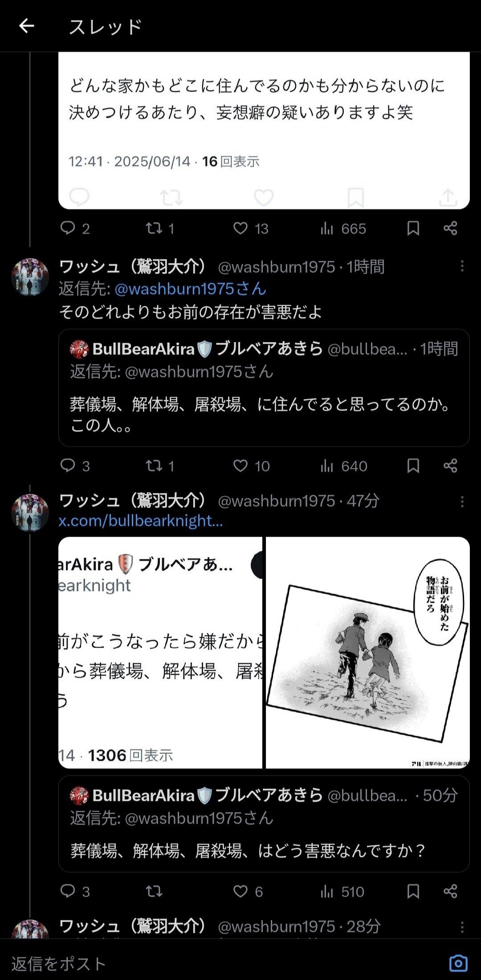Tap the back arrow in the header

pyautogui.click(x=27, y=26)
